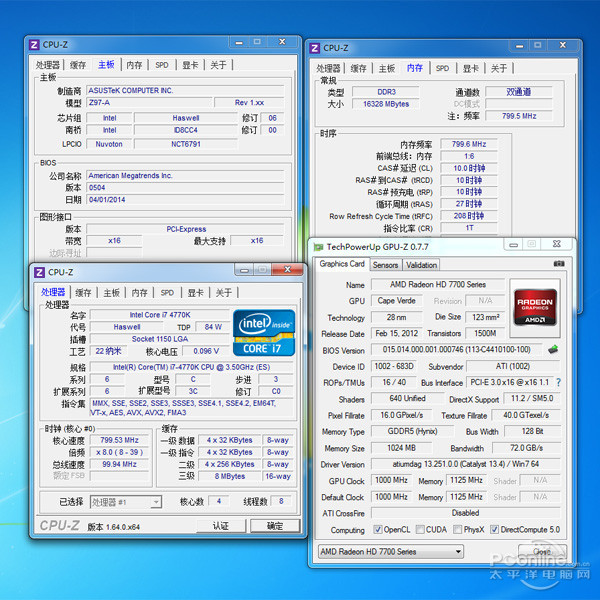Image resolution: width=600 pixels, height=600 pixels.
Task: Click the BIOS save chip icon in GPU-Z
Action: (553, 349)
